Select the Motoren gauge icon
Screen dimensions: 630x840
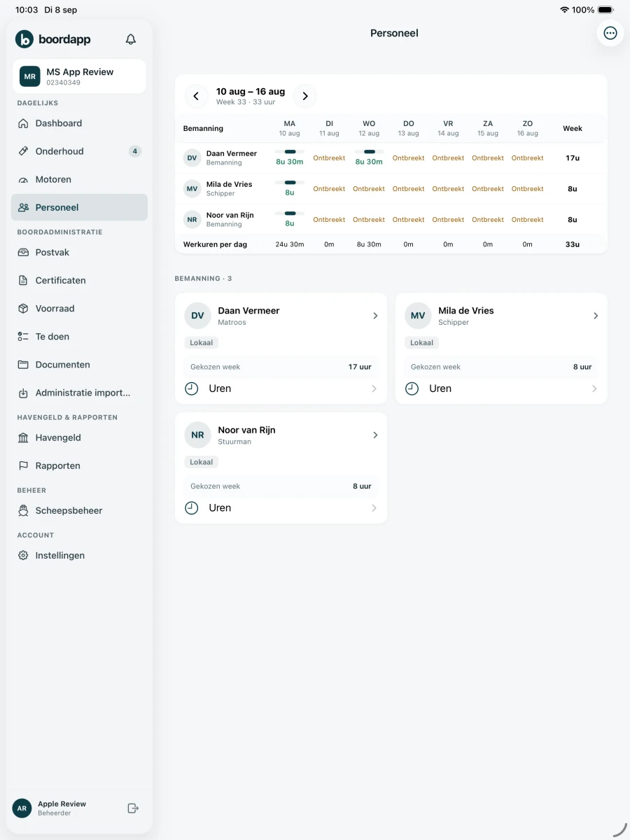23,179
